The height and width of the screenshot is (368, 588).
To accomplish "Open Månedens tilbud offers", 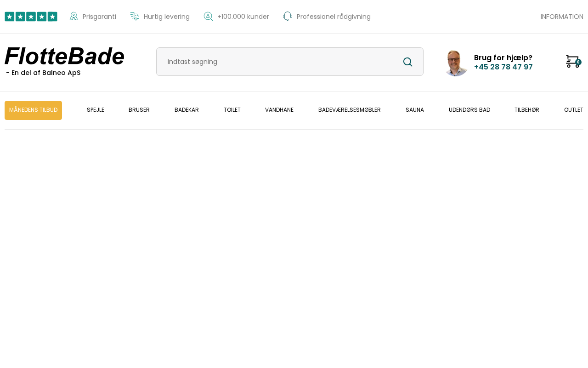I will [33, 110].
